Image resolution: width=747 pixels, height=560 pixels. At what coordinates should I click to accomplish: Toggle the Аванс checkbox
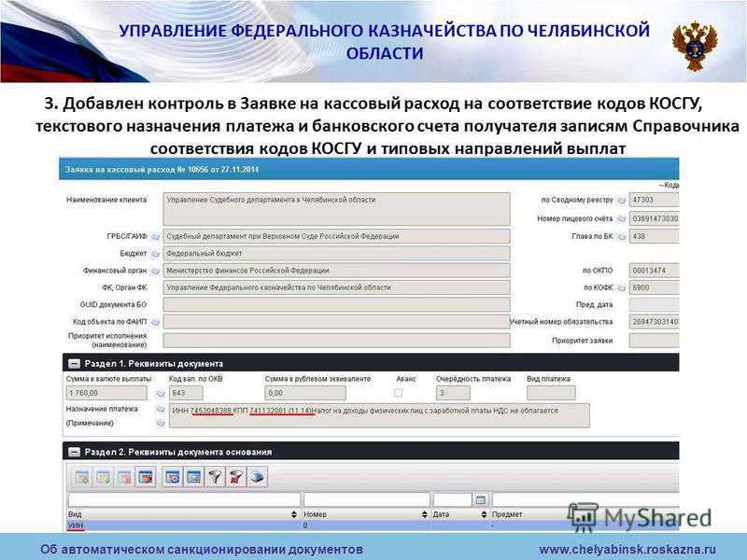pyautogui.click(x=399, y=393)
